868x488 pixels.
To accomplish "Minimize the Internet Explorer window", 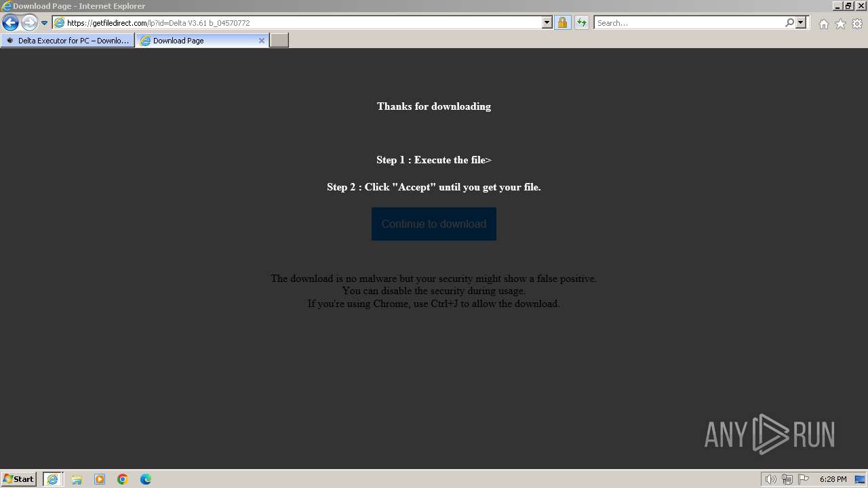I will (x=837, y=6).
